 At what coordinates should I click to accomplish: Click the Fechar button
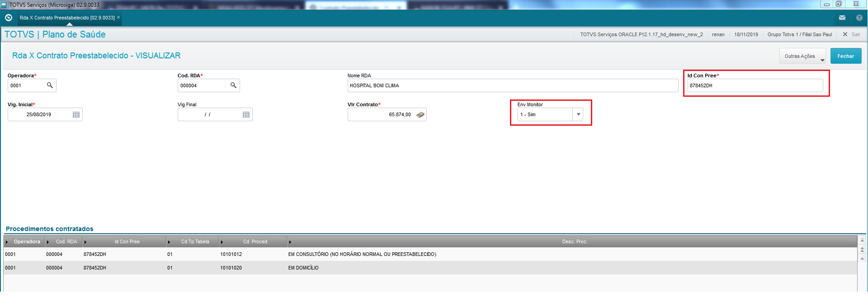(845, 56)
